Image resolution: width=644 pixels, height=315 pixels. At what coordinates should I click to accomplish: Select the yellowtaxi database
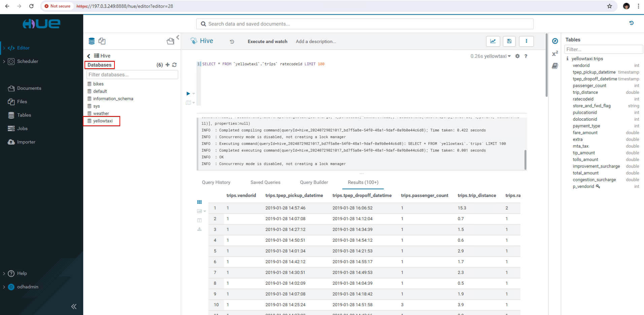click(103, 121)
